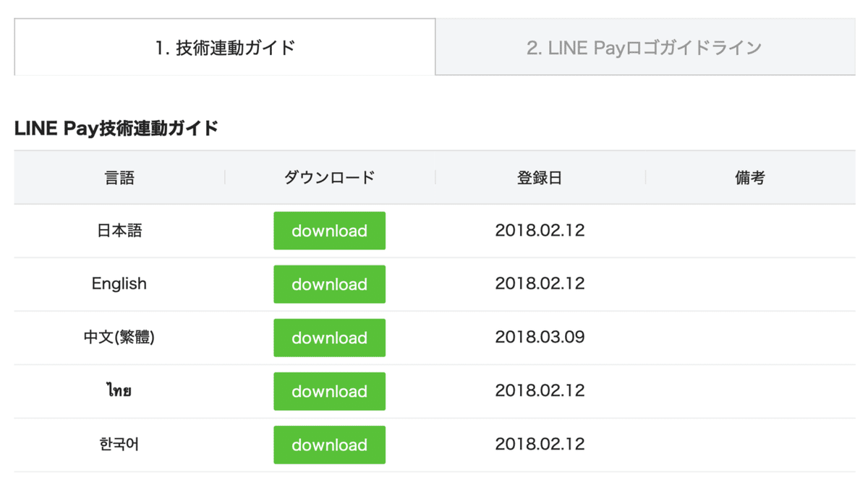Click the 日本語 row's 2018.02.12 date
Image resolution: width=868 pixels, height=488 pixels.
540,231
